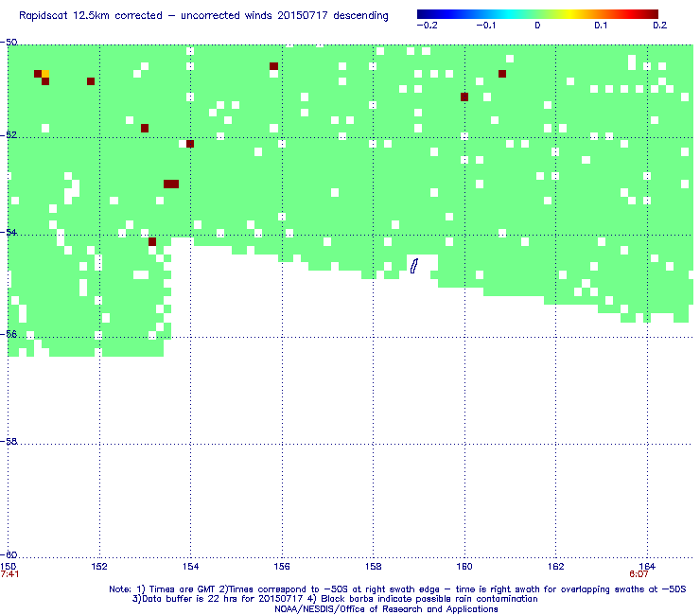The height and width of the screenshot is (615, 700).
Task: Click the 152 longitude axis label
Action: tap(99, 567)
